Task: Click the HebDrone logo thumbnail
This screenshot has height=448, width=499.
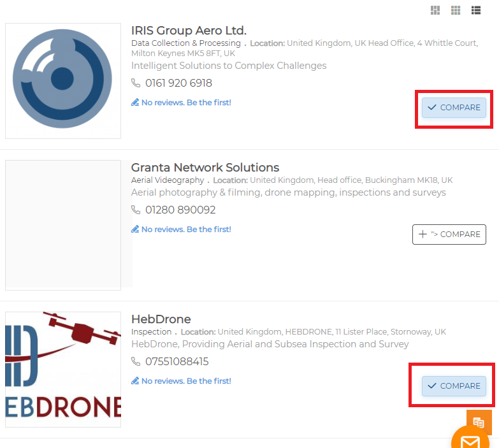Action: 63,370
